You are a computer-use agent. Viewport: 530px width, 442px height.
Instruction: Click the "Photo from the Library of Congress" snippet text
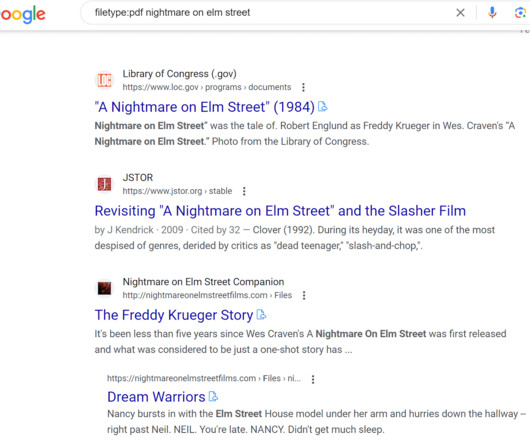pyautogui.click(x=290, y=141)
